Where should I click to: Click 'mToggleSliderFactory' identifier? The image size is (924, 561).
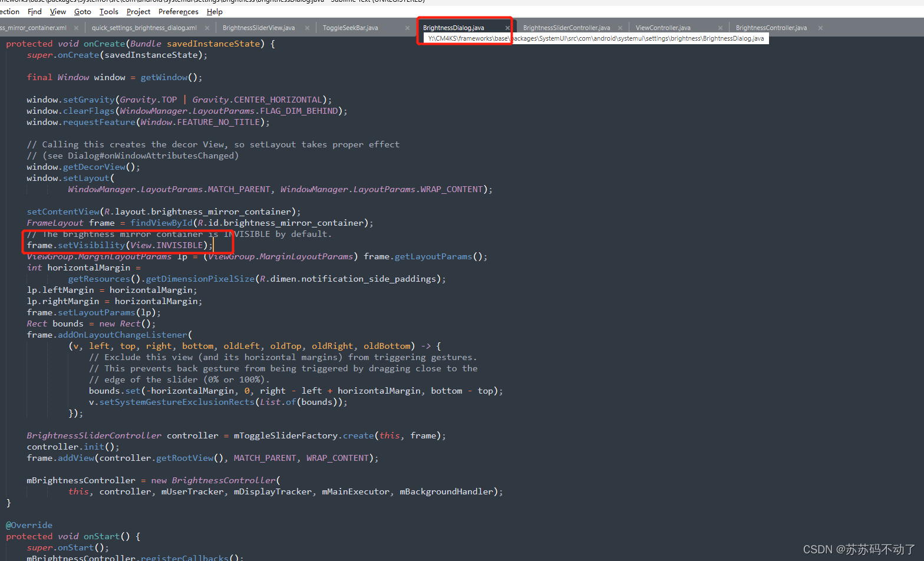(x=286, y=435)
